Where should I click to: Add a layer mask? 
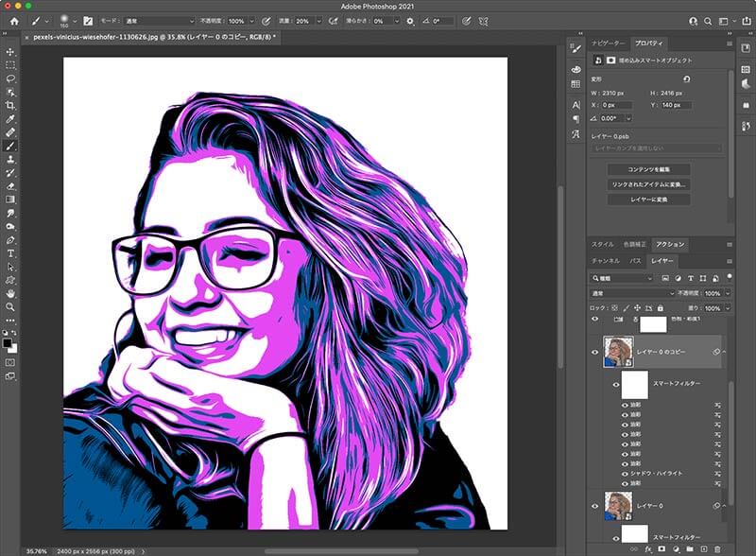coord(661,549)
